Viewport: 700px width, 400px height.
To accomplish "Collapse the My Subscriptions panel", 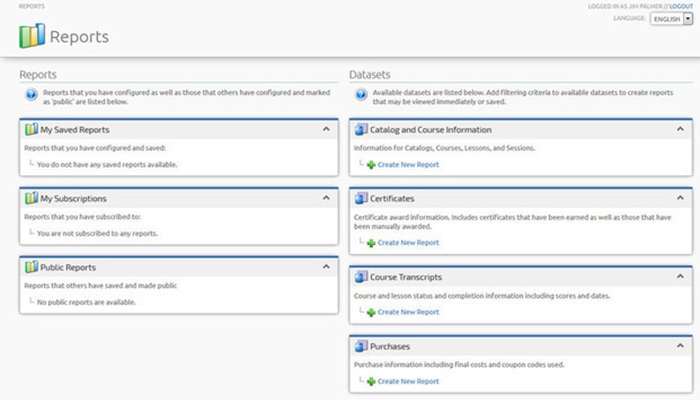I will [x=326, y=198].
